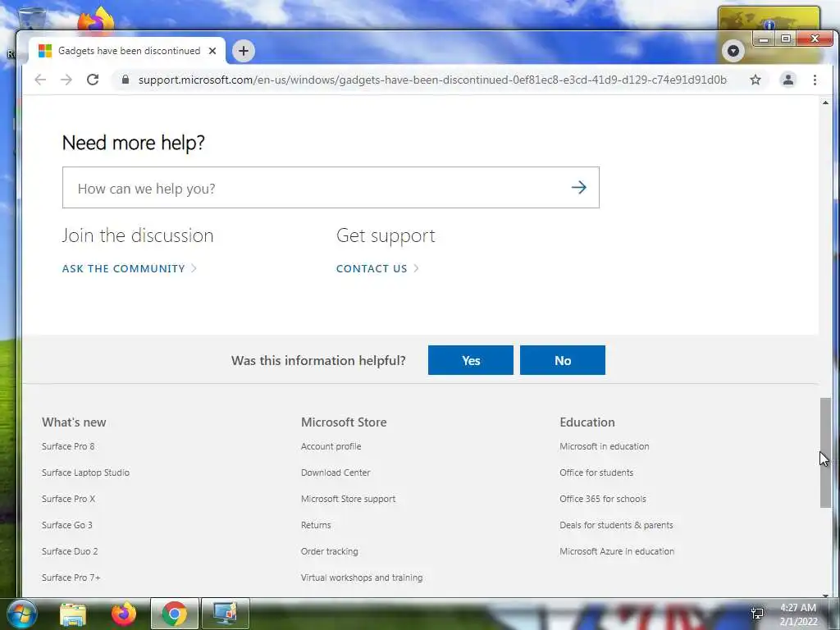Open the Returns link
Viewport: 840px width, 630px height.
316,525
